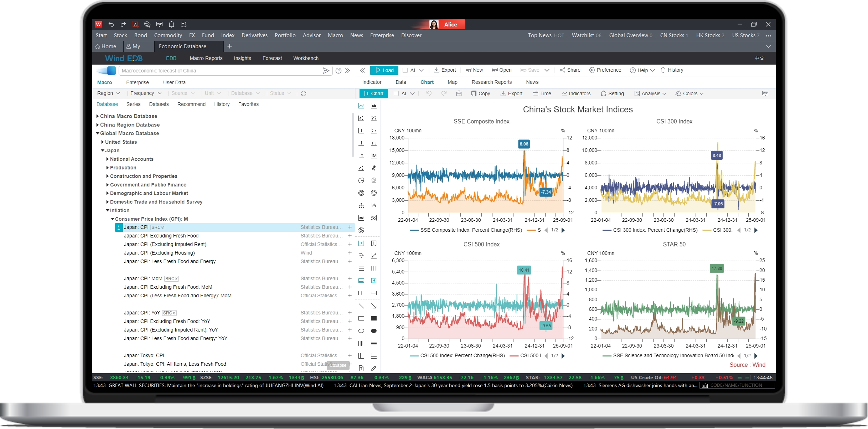Collapse the Inflation tree node
Viewport: 868px width, 429px height.
point(107,210)
